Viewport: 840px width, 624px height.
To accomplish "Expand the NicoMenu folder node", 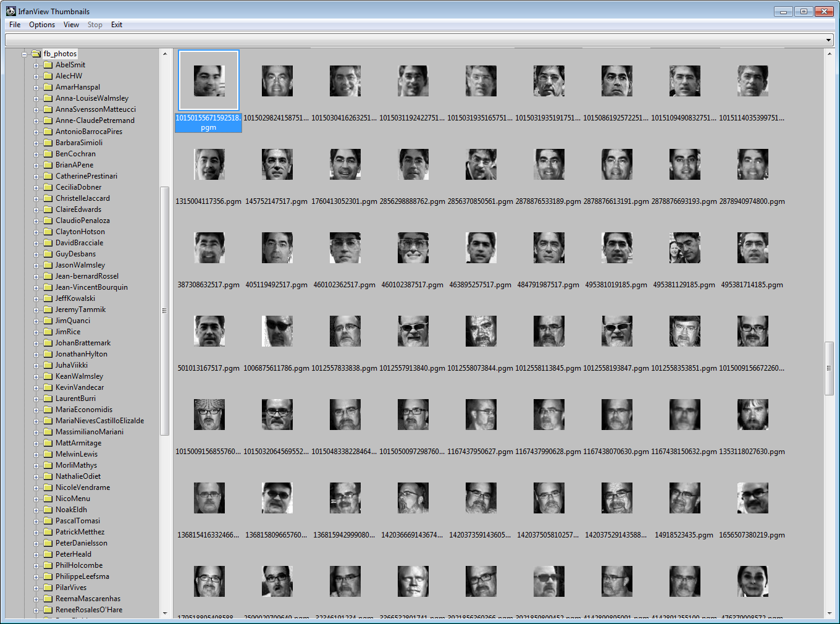I will (x=36, y=499).
